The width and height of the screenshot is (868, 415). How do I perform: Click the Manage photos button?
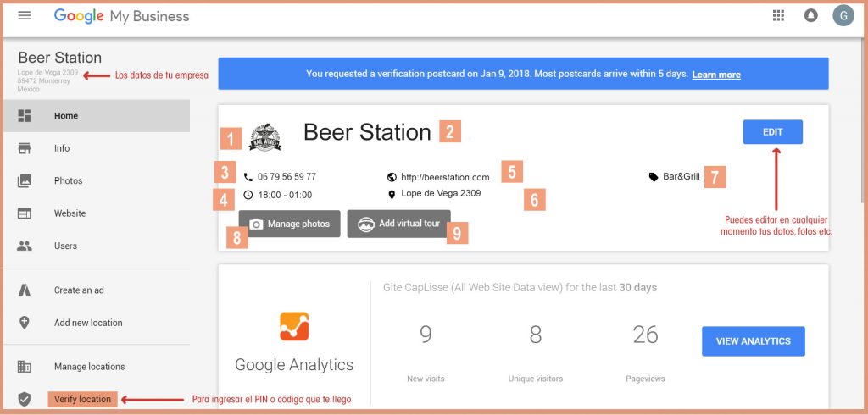[290, 224]
